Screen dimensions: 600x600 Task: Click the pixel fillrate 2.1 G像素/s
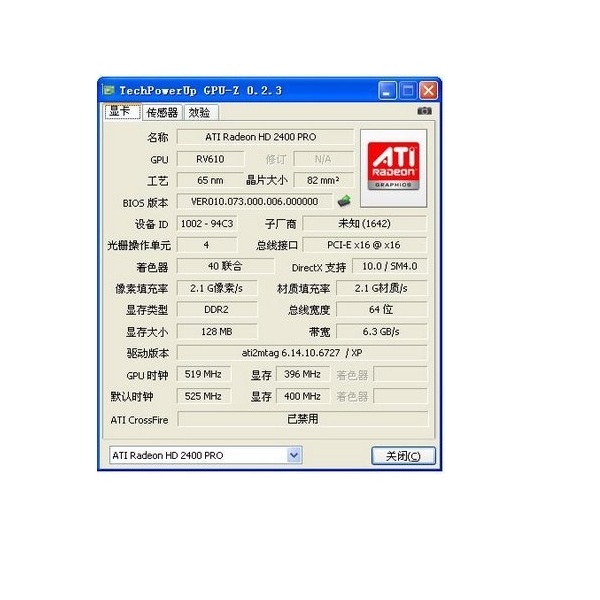(217, 288)
